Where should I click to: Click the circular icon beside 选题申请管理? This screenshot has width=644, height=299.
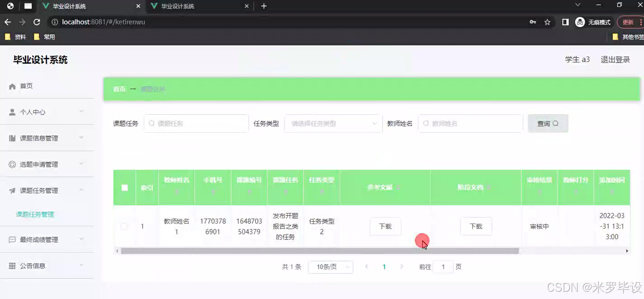tap(11, 164)
